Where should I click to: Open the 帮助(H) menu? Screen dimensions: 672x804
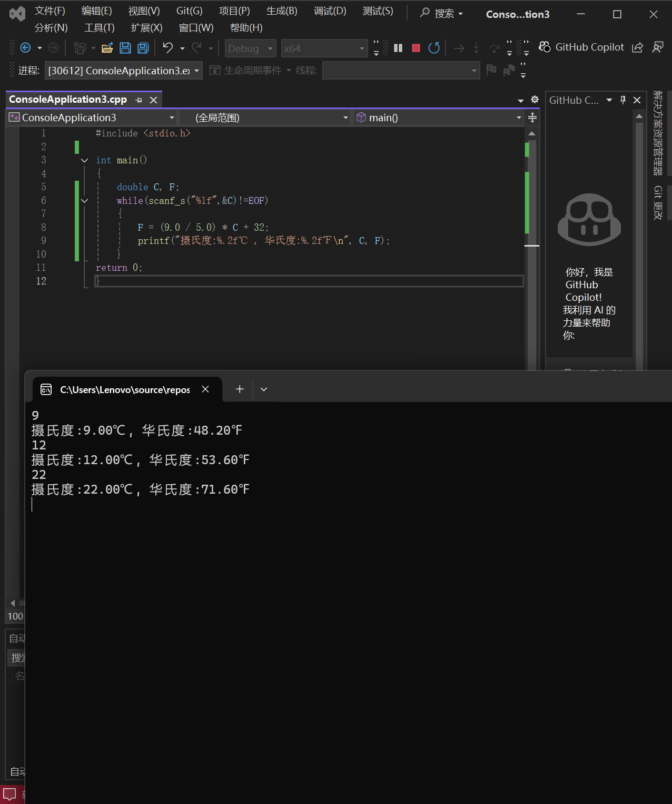(246, 28)
